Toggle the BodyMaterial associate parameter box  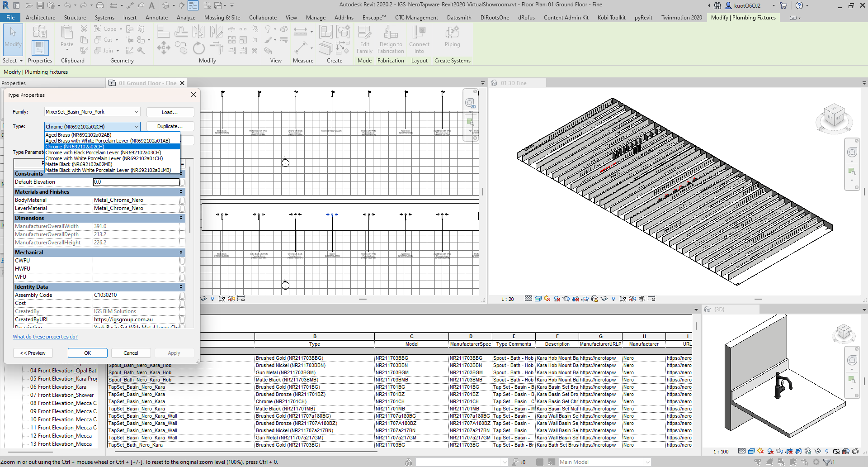pos(183,200)
